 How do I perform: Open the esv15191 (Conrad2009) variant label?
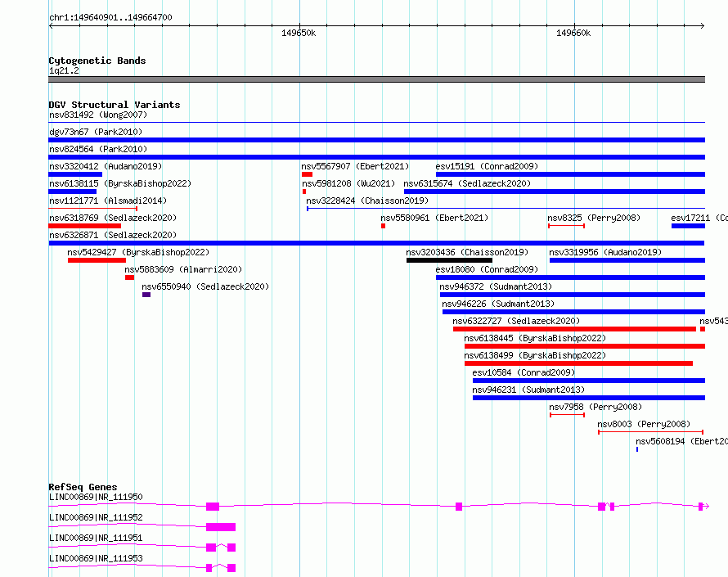(487, 166)
